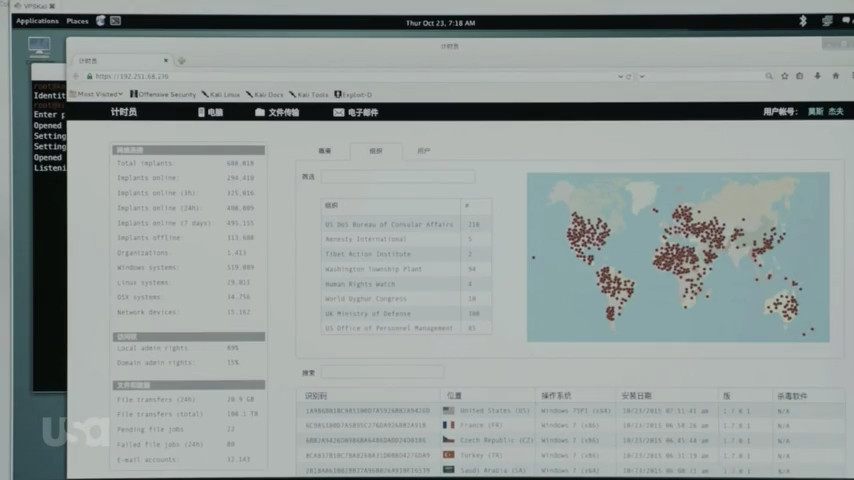Open the Applications menu
The height and width of the screenshot is (480, 854).
coord(37,21)
